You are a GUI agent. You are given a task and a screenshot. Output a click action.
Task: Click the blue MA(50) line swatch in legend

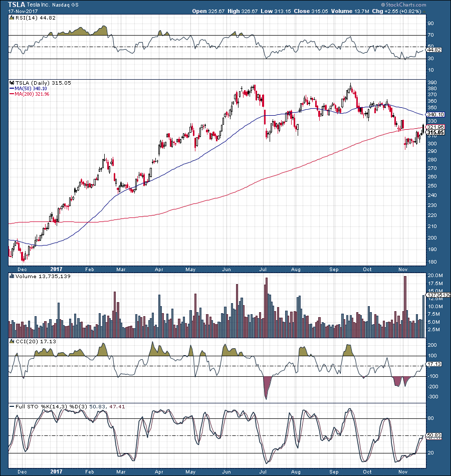[x=12, y=89]
